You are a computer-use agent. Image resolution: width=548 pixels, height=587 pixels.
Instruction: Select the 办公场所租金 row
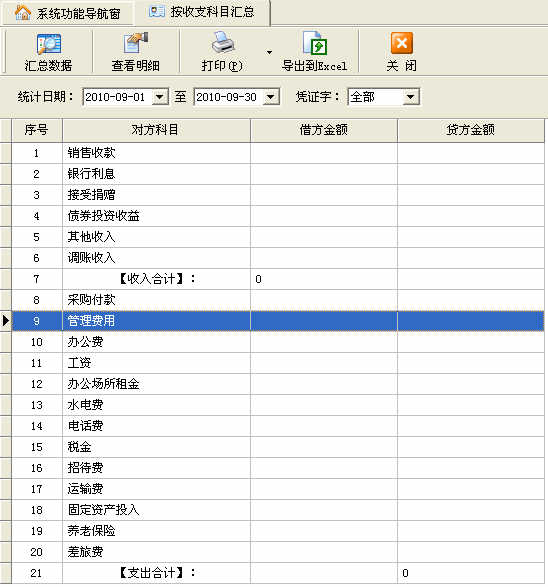(278, 384)
